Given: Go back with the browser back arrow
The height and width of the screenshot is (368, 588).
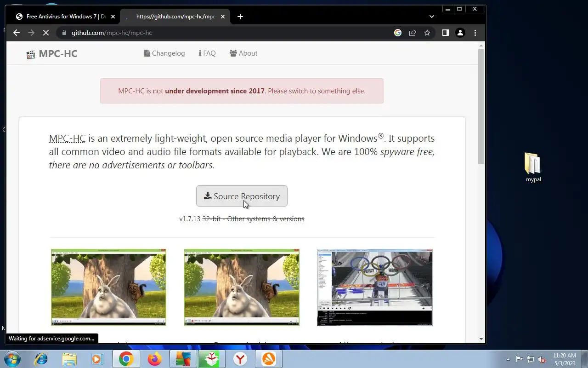Looking at the screenshot, I should (17, 33).
